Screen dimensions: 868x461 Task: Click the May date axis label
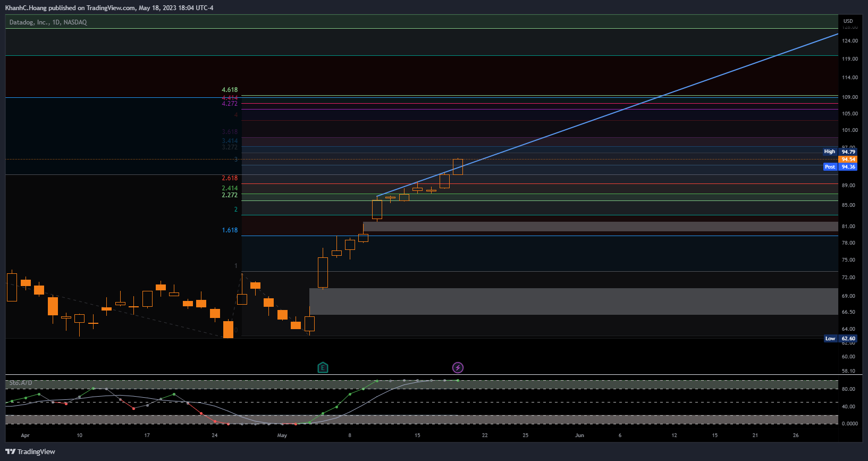282,435
